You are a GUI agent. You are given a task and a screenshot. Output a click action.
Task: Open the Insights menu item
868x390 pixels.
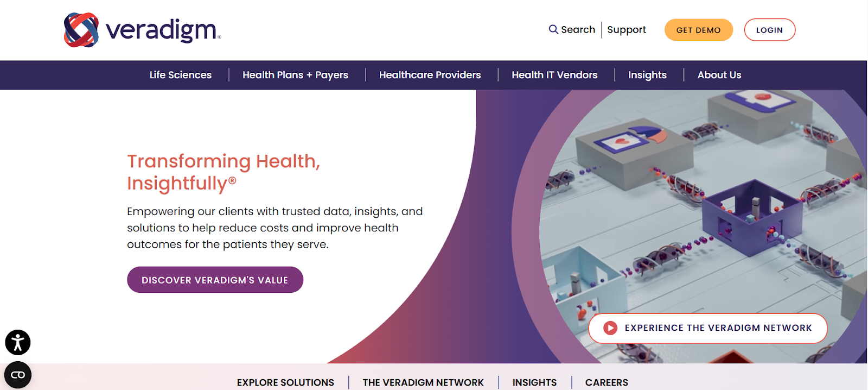pyautogui.click(x=647, y=75)
